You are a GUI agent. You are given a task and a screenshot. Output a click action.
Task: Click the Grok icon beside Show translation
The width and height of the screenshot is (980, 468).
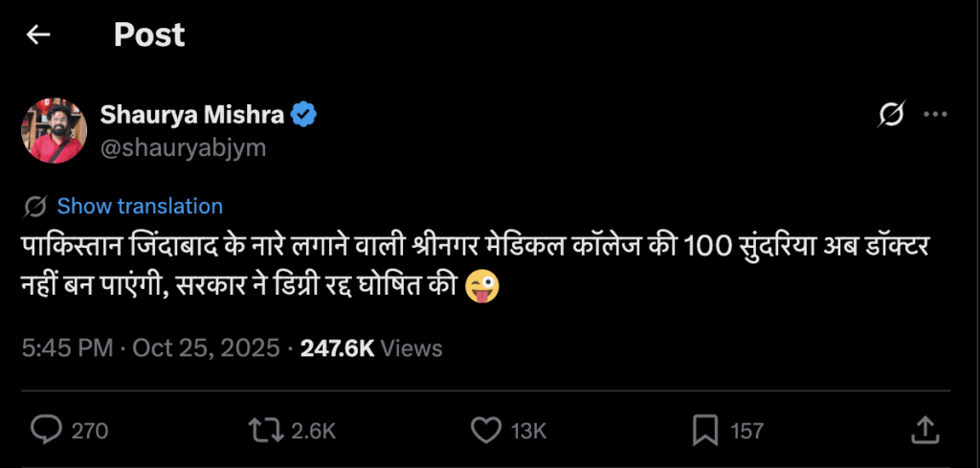click(x=35, y=206)
